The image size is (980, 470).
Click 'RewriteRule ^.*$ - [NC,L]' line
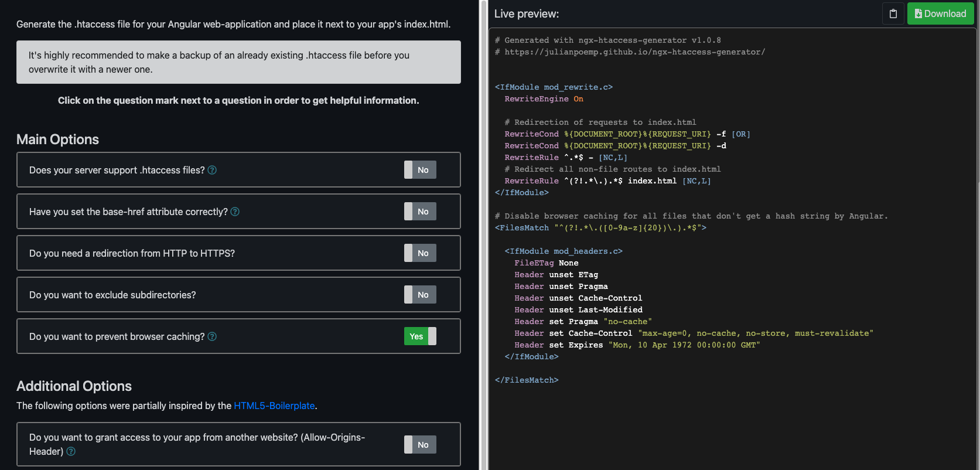pyautogui.click(x=566, y=158)
